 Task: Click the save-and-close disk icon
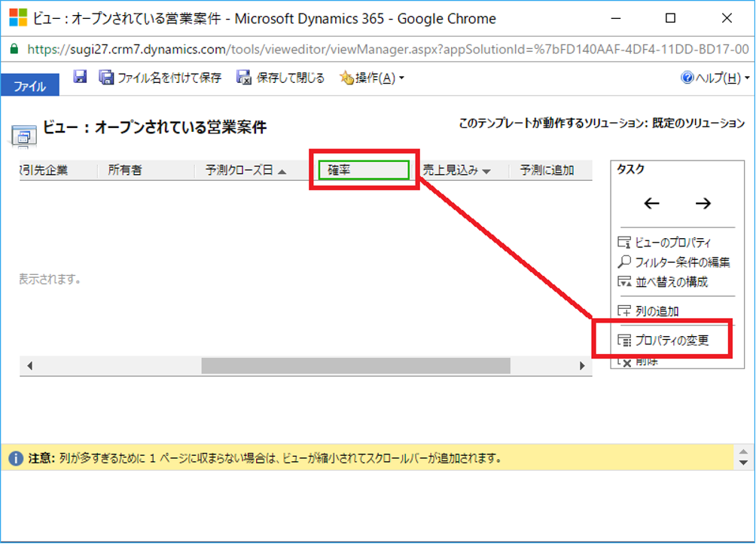pos(243,77)
